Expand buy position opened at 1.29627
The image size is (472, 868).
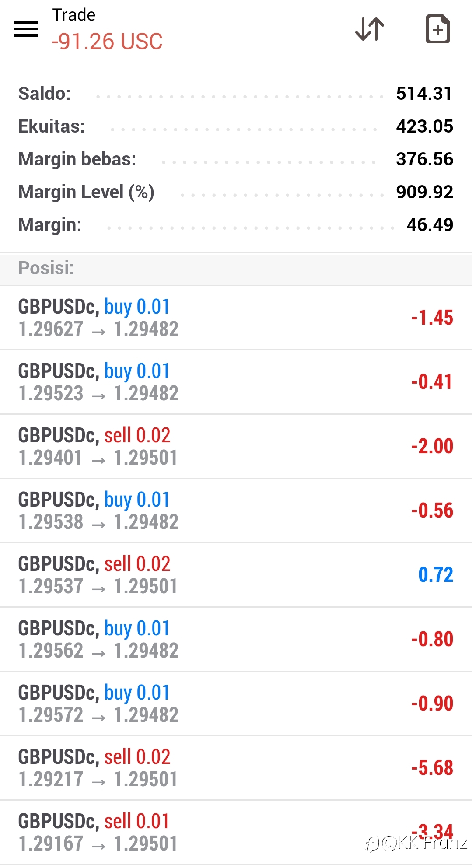pos(236,318)
